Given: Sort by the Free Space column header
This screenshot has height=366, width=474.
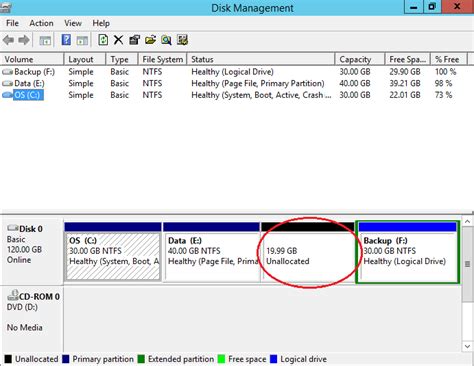Looking at the screenshot, I should point(407,59).
